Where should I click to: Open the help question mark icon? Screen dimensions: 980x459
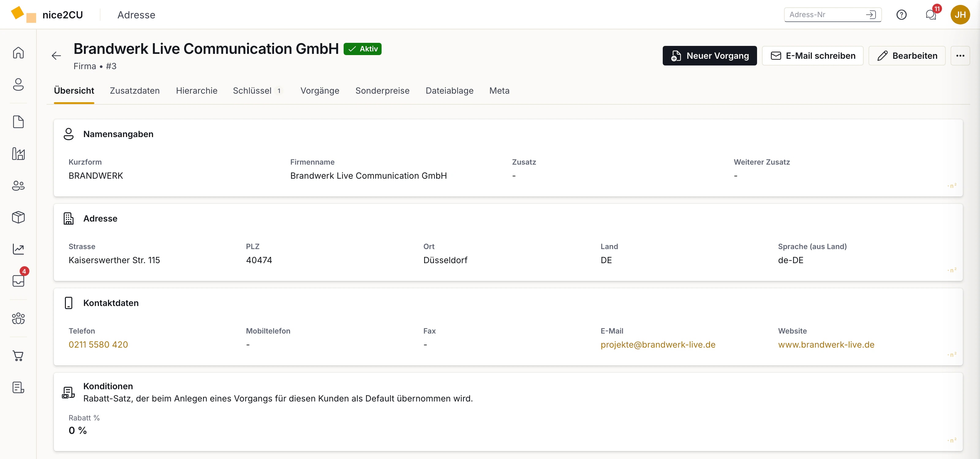(x=901, y=15)
